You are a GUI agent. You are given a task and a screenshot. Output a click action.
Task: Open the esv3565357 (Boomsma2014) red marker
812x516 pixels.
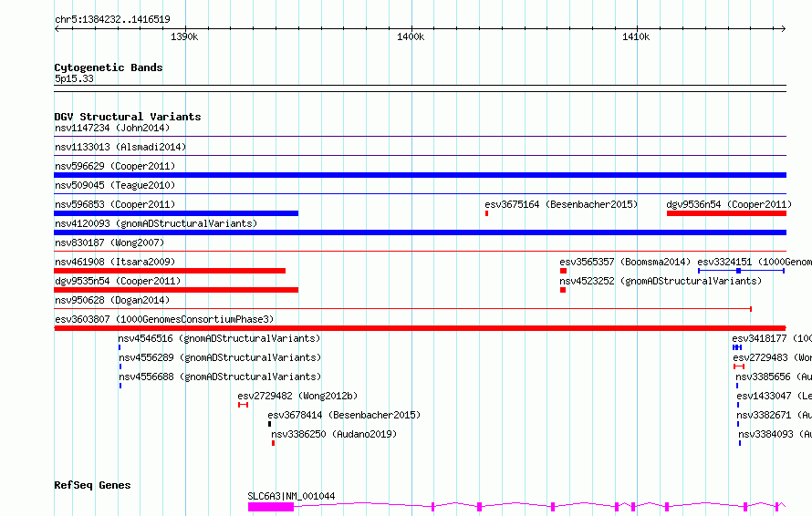click(564, 271)
